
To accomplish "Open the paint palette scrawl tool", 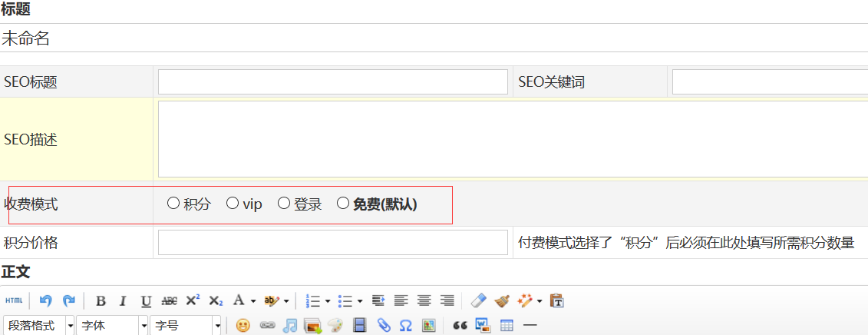I will click(335, 325).
